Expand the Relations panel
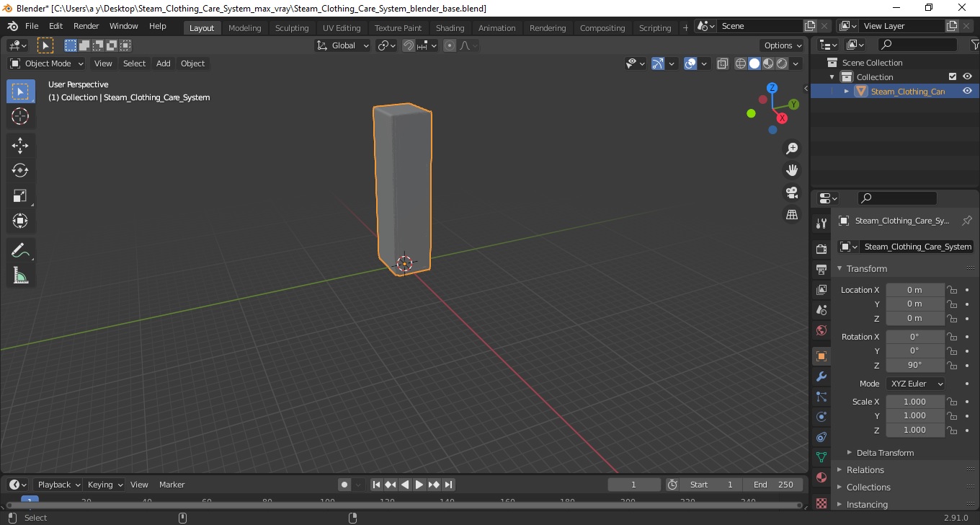The image size is (980, 525). click(865, 470)
